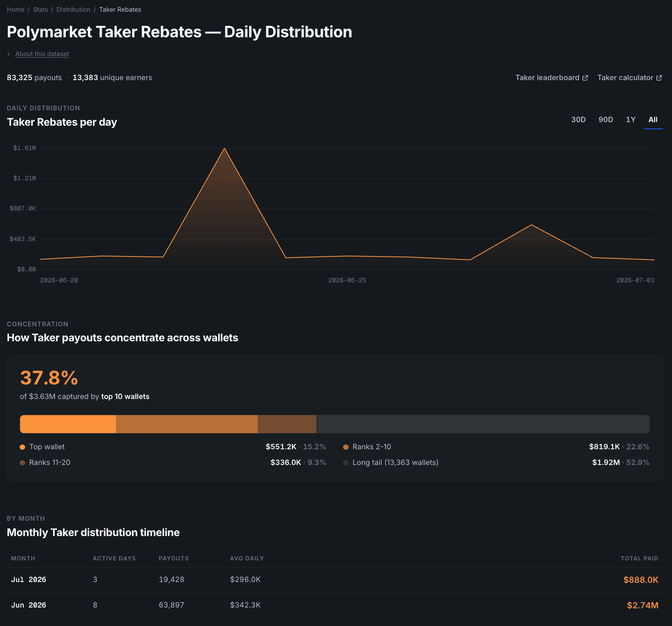Select the 2026-06-25 axis date label
672x626 pixels.
(347, 280)
